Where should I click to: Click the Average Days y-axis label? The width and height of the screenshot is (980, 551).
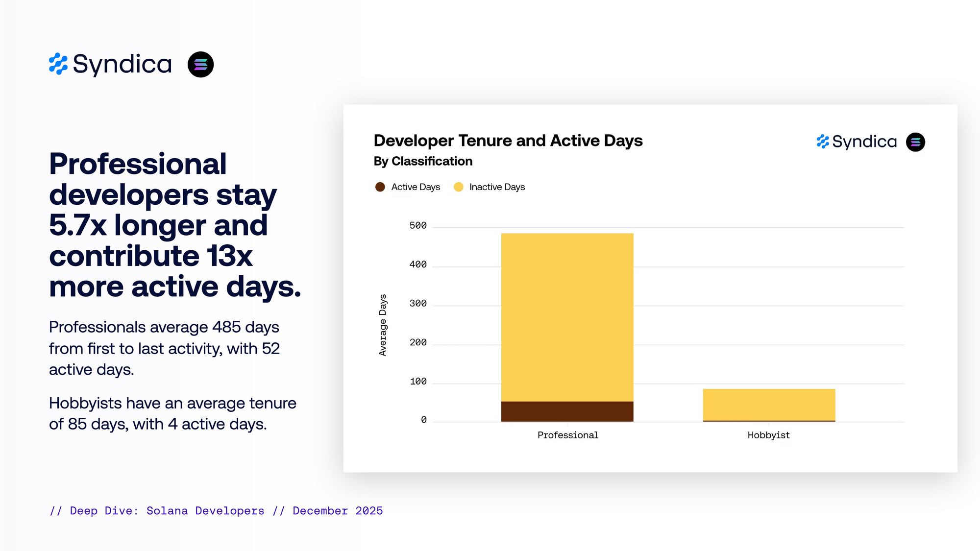point(383,325)
